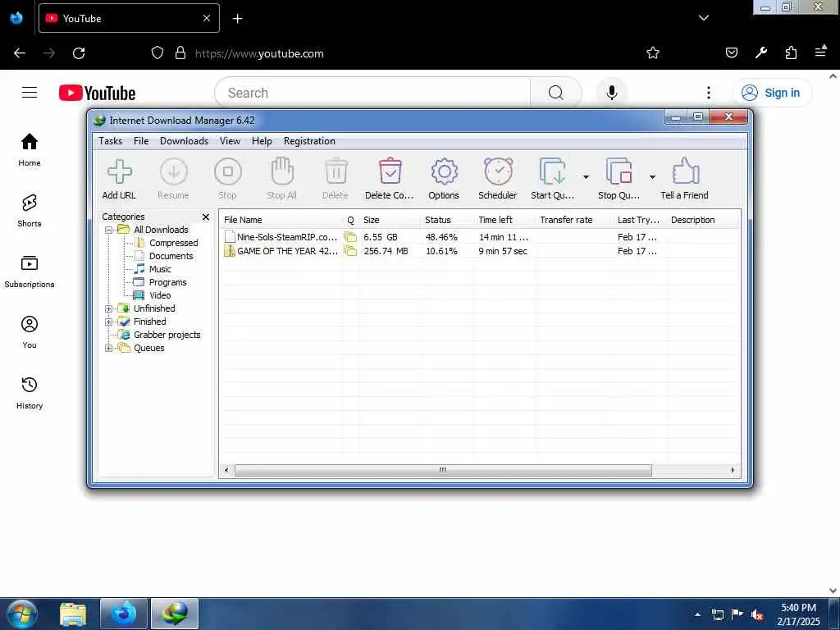Click the 48.46% status cell
The height and width of the screenshot is (630, 840).
click(441, 237)
